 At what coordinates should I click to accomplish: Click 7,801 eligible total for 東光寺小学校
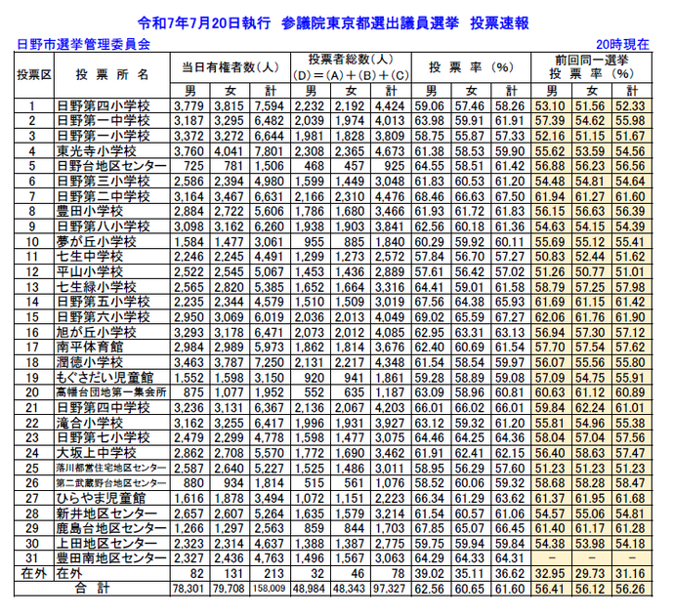269,151
